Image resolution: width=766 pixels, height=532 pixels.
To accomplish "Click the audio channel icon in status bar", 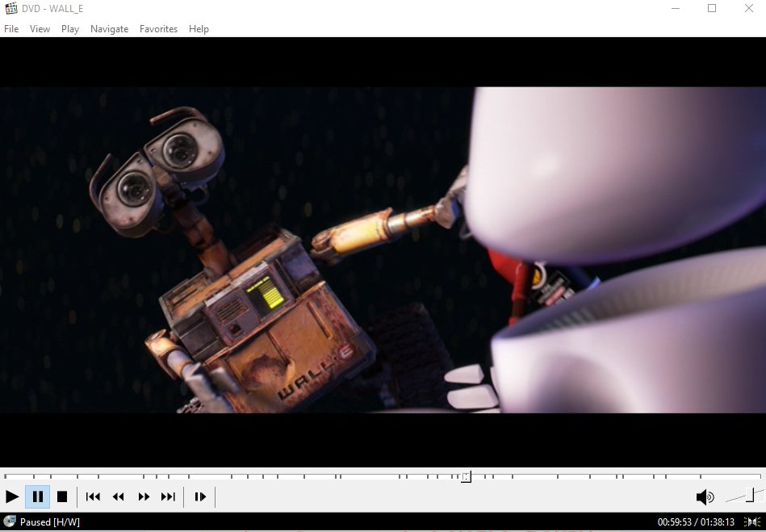I will [x=751, y=522].
